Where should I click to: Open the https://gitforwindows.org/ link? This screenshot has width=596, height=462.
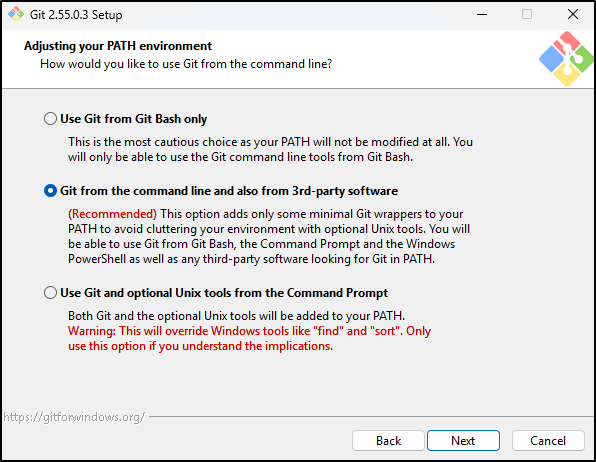click(74, 417)
